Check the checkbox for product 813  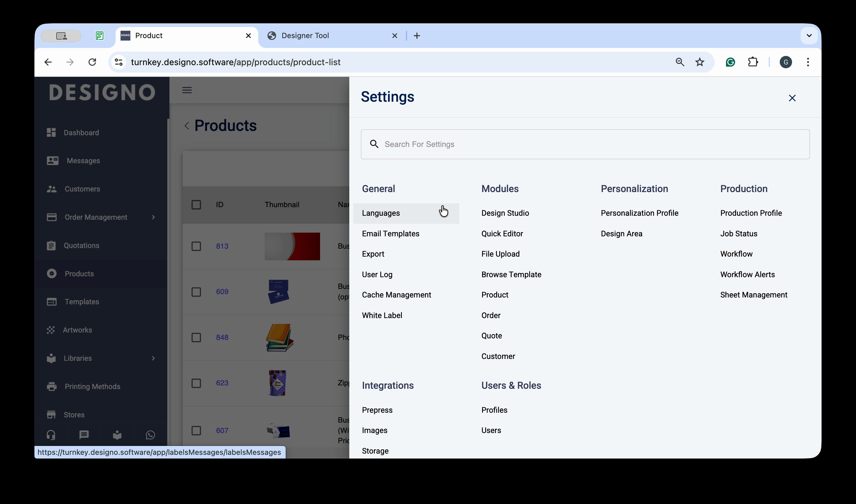(x=196, y=246)
